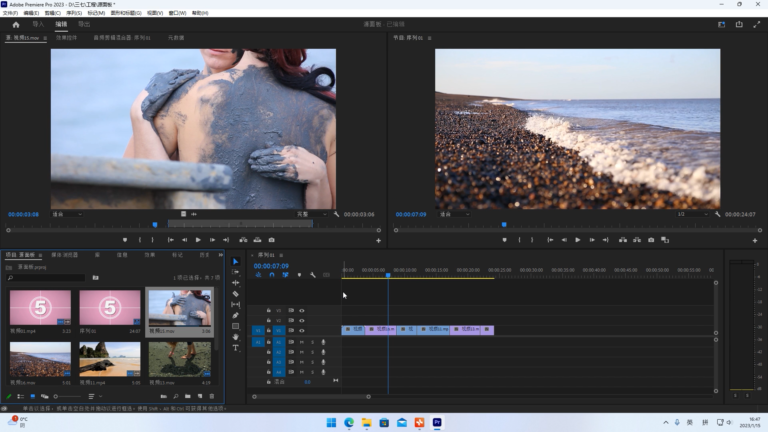Select the Slip tool
The width and height of the screenshot is (768, 432).
click(x=236, y=305)
